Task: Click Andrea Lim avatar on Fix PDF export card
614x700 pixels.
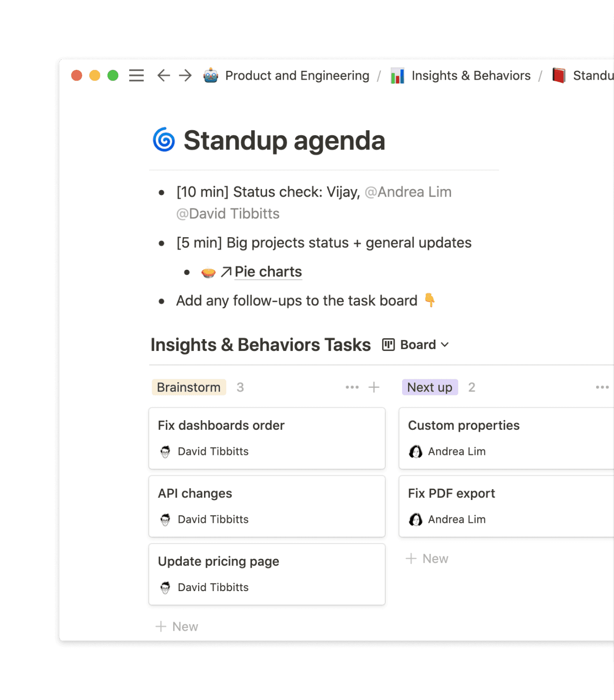Action: [416, 519]
